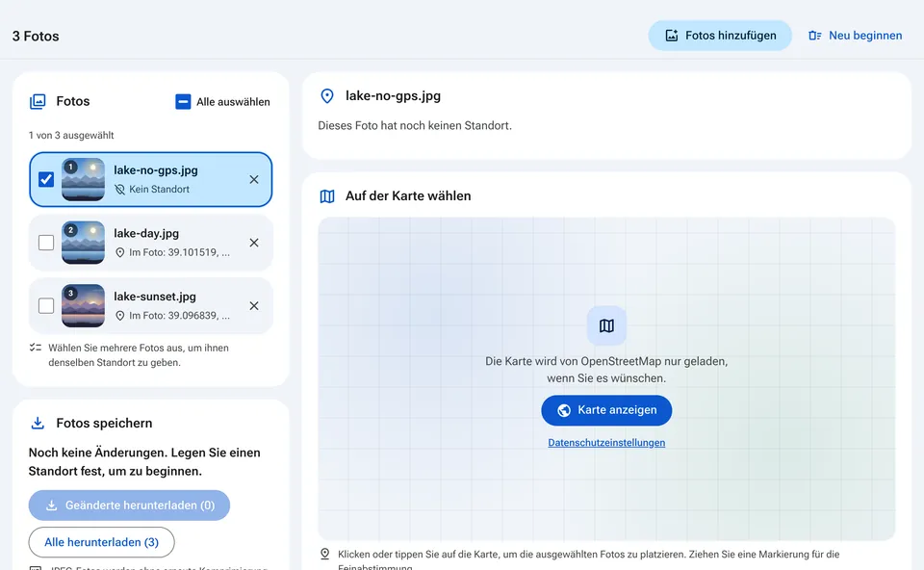Click the Fotos gallery icon in panel header
Screen dimensions: 924x570
pyautogui.click(x=38, y=101)
